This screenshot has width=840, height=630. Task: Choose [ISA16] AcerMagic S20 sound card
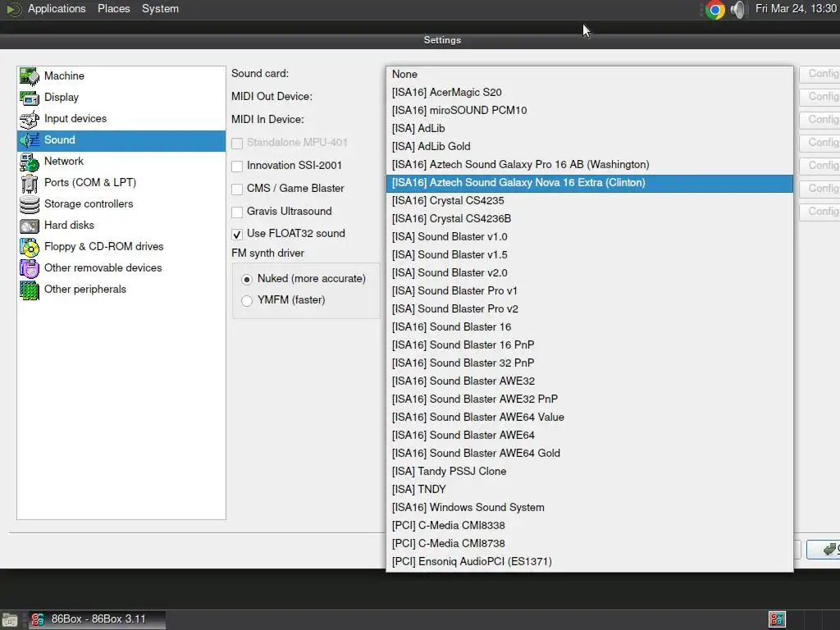pos(589,92)
